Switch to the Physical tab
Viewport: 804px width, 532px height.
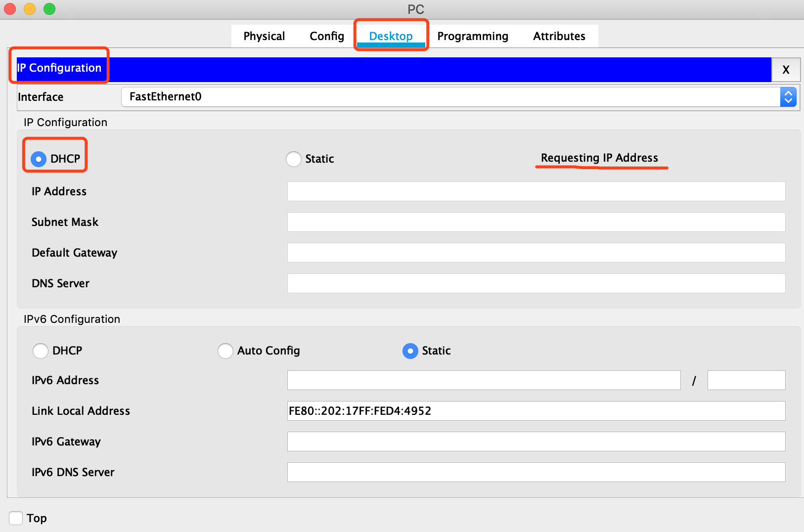coord(264,36)
